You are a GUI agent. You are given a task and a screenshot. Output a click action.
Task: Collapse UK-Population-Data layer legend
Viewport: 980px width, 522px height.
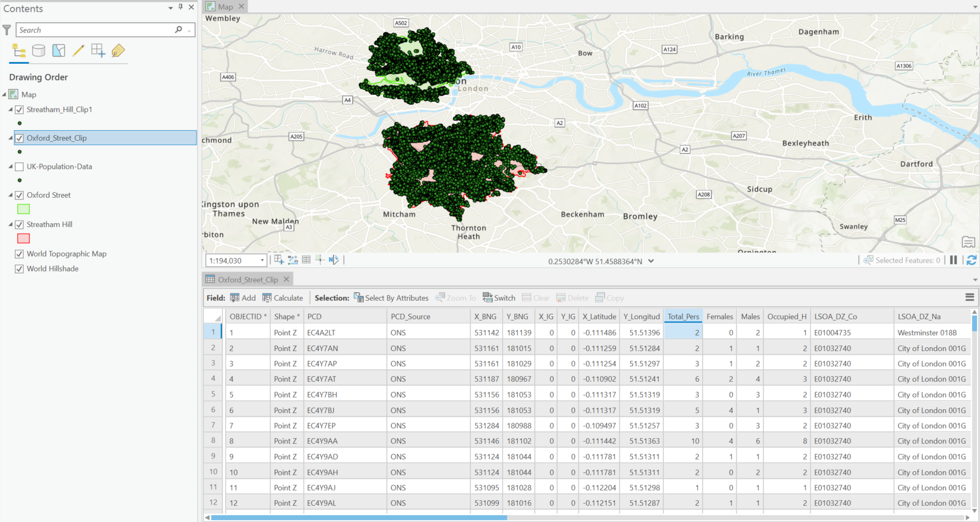pos(11,167)
